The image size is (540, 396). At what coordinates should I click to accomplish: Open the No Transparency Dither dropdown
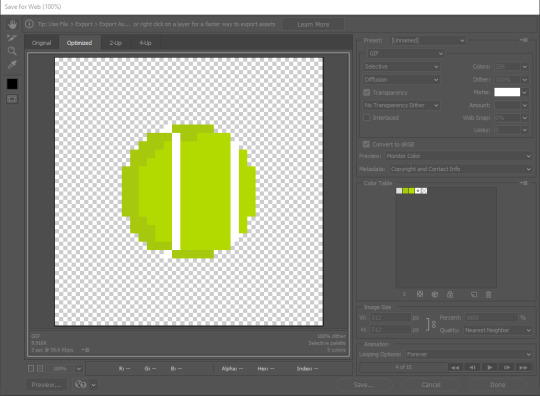(x=401, y=105)
